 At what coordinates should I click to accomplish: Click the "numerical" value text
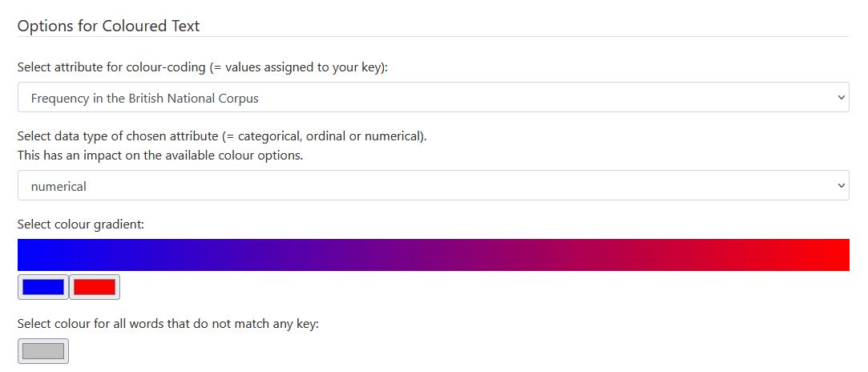click(59, 187)
